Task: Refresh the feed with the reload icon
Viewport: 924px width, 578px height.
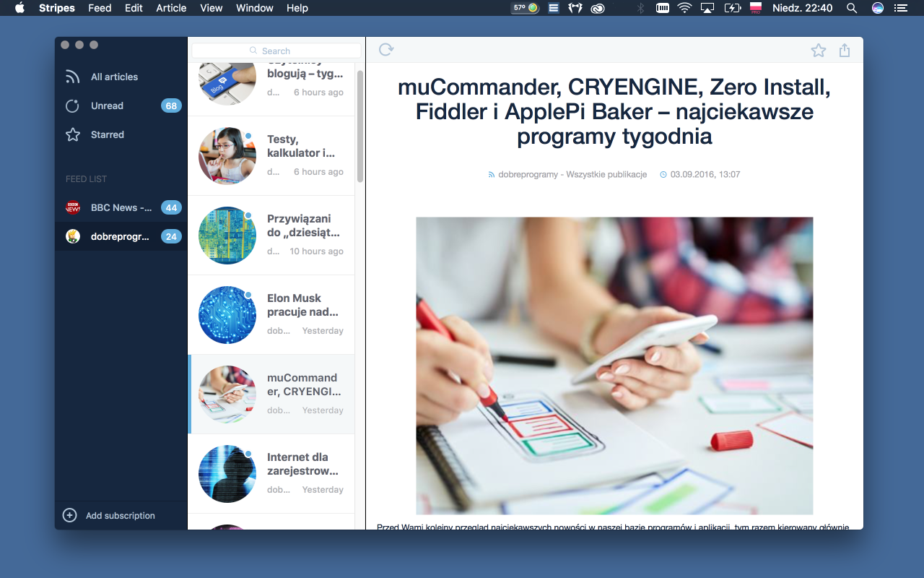Action: (x=386, y=49)
